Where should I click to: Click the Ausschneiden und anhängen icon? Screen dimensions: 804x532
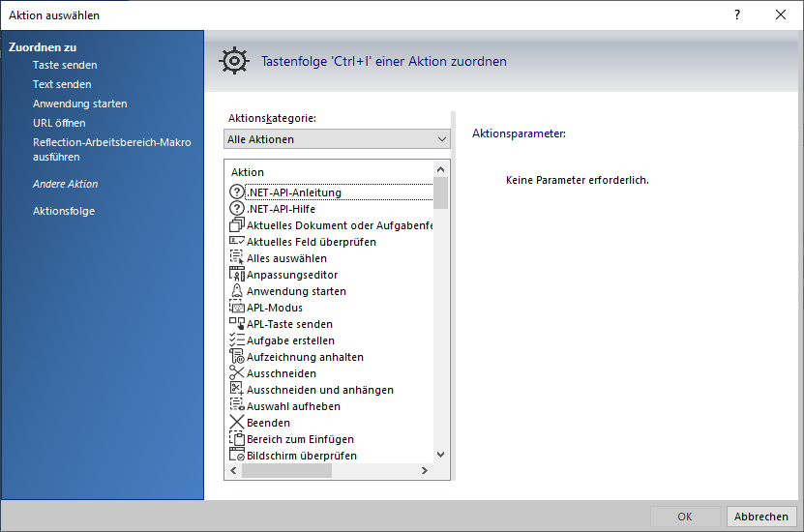(236, 389)
